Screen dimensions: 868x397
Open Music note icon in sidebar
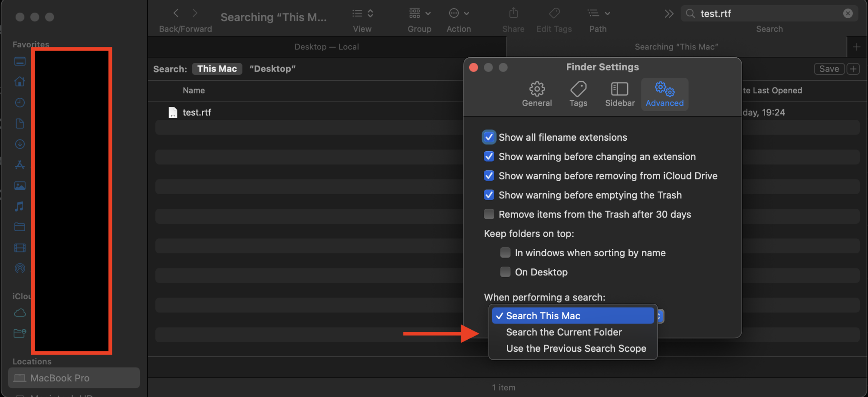coord(20,206)
